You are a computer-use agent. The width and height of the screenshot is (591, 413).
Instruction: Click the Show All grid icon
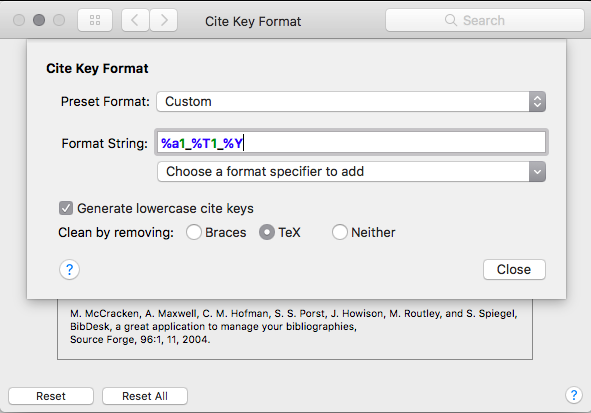95,20
